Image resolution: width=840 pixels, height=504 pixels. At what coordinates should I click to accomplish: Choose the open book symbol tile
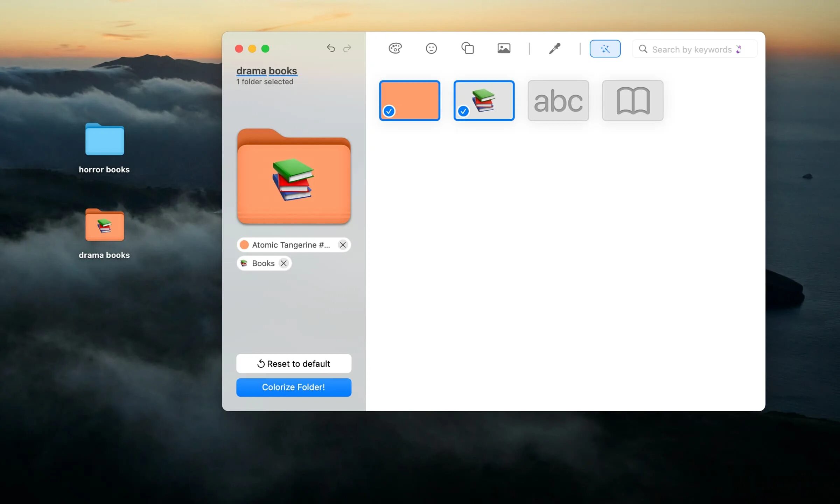tap(632, 100)
